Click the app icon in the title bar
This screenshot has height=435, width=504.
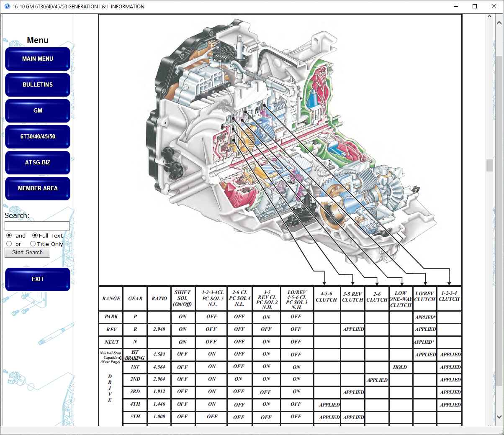click(x=7, y=6)
